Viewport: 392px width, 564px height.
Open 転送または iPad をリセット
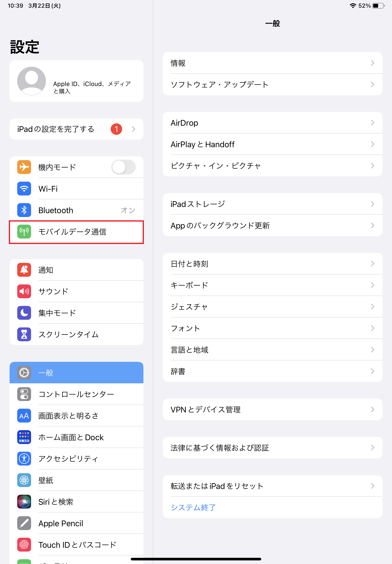coord(273,486)
